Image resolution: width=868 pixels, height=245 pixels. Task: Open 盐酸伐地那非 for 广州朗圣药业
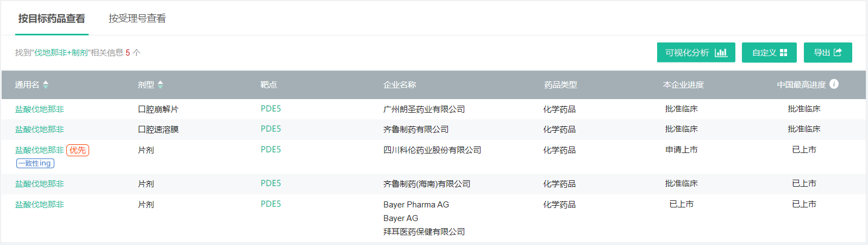pyautogui.click(x=40, y=109)
